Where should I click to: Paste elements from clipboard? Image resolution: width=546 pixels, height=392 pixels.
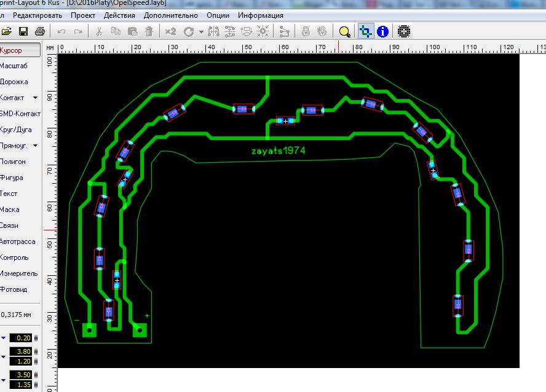coord(133,32)
